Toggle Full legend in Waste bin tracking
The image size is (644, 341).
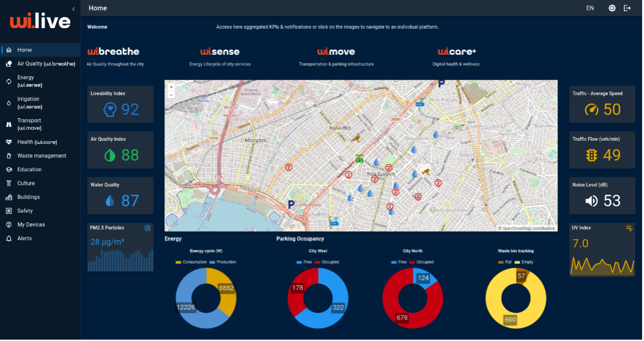tap(504, 262)
